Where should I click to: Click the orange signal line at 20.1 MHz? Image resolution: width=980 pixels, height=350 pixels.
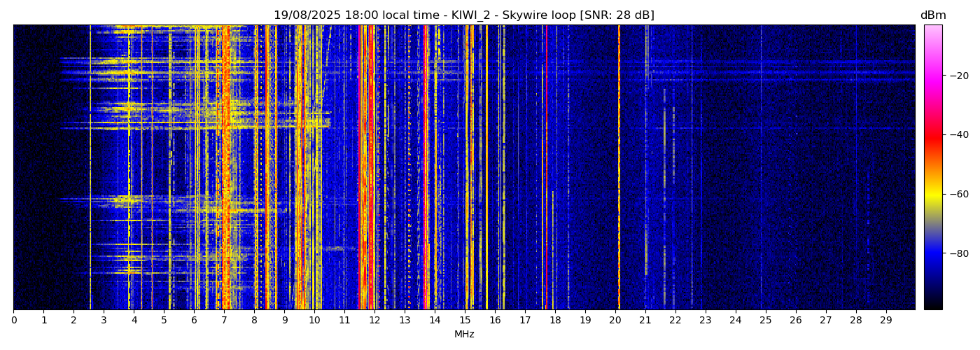pyautogui.click(x=619, y=168)
